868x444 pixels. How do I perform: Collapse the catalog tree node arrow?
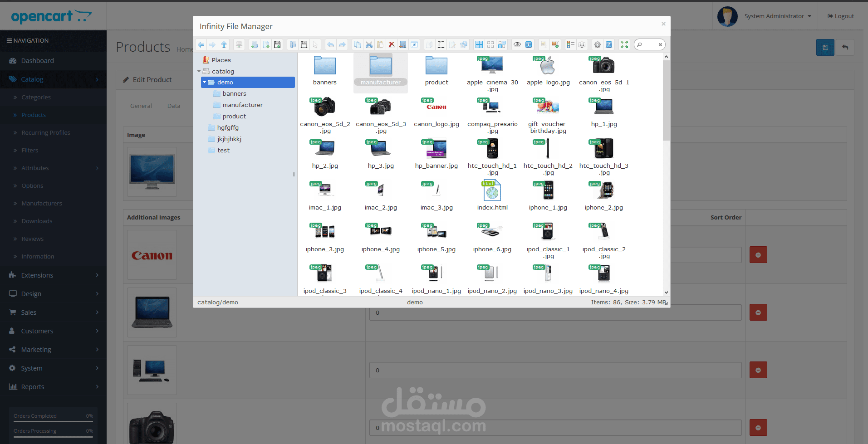199,71
